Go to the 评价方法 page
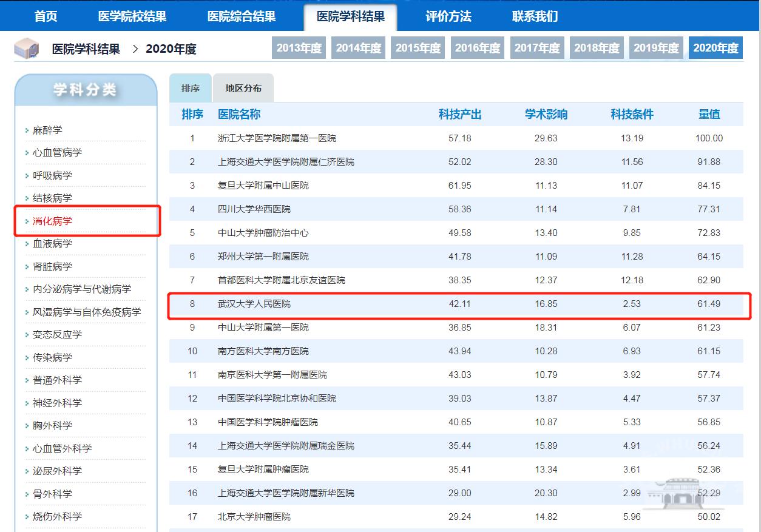This screenshot has height=532, width=761. coord(448,16)
